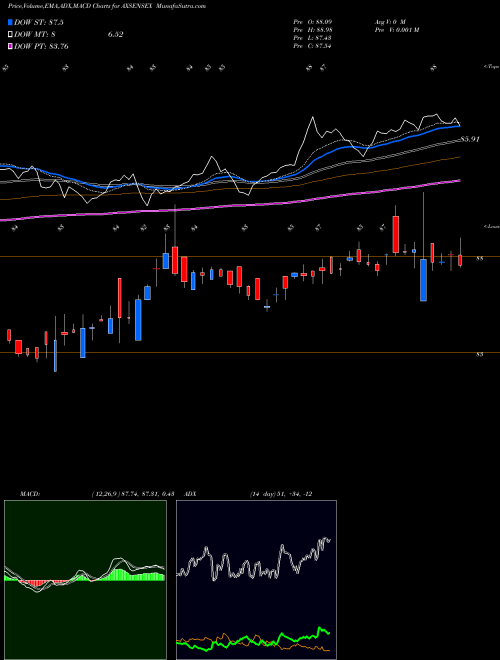Click the white DOW MT legend swatch
This screenshot has width=500, height=660.
(x=11, y=34)
